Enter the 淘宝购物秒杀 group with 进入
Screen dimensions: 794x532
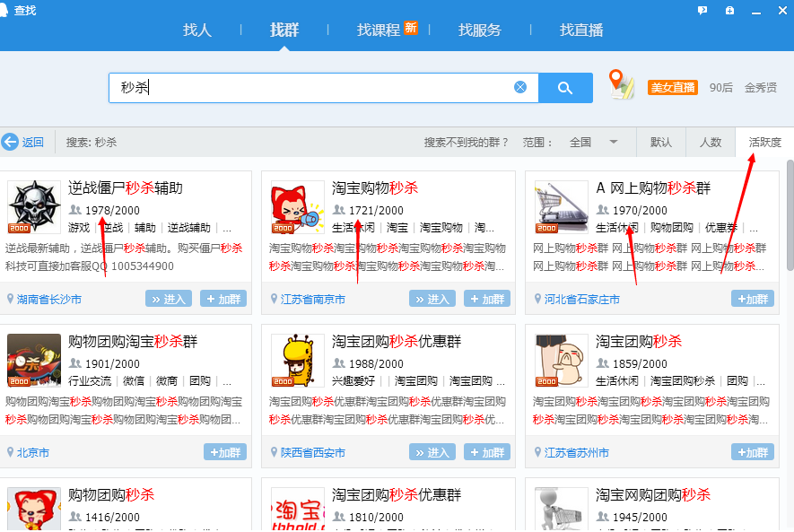coord(432,299)
